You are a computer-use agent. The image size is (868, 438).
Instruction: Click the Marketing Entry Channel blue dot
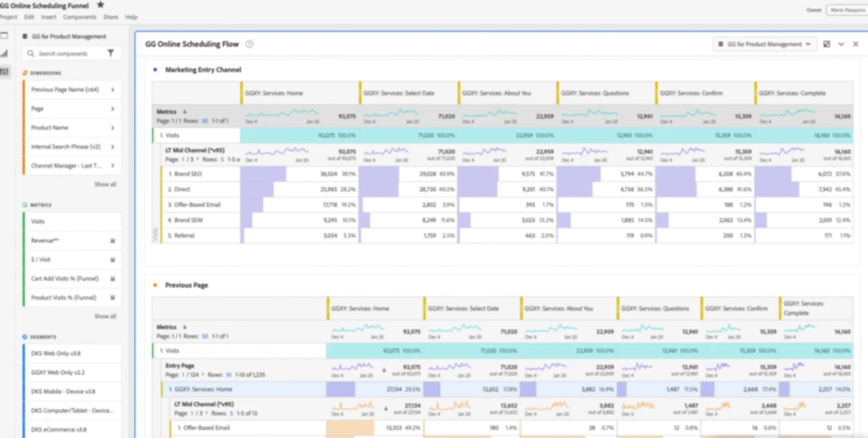point(155,69)
